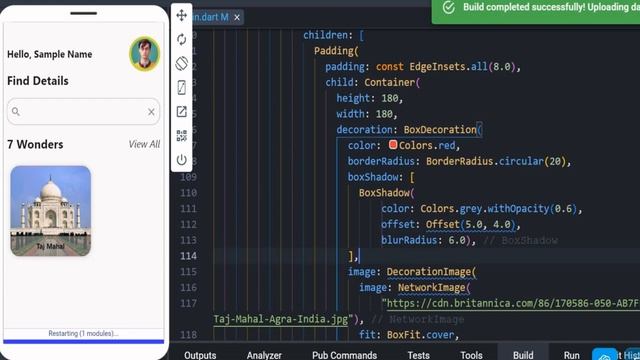Viewport: 640px width, 360px height.
Task: Click the search magnifier icon in app
Action: click(x=16, y=111)
